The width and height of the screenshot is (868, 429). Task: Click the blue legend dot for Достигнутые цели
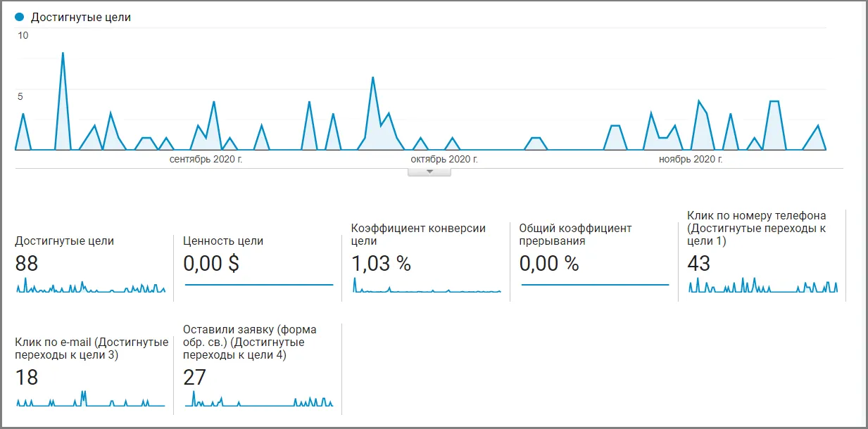(x=20, y=17)
